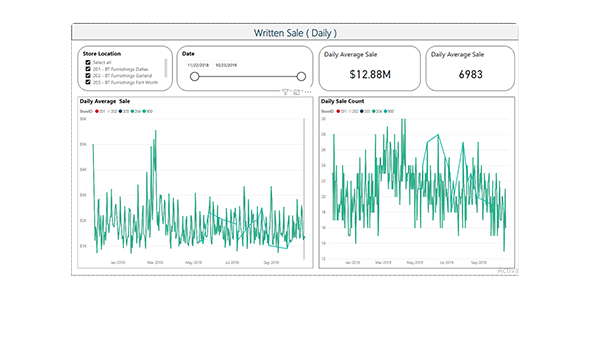Toggle the Select all store checkbox
This screenshot has height=360, width=590.
coord(88,62)
